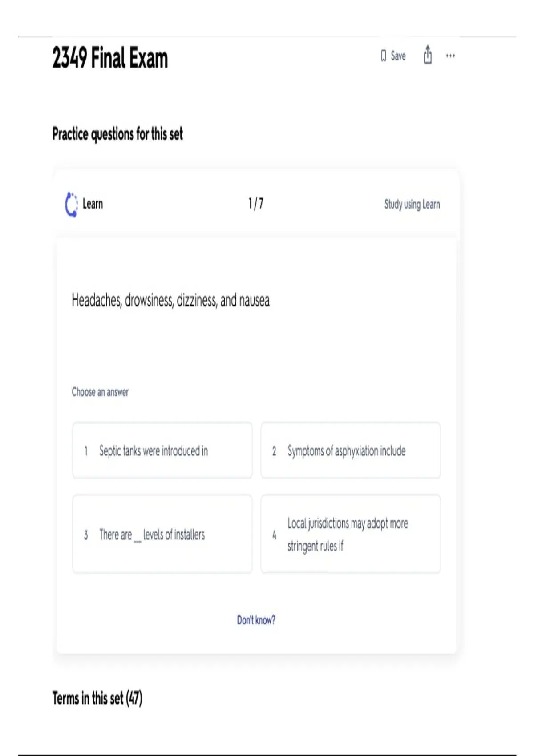The width and height of the screenshot is (534, 756).
Task: Click 'Practice questions for this set' heading
Action: coord(117,134)
